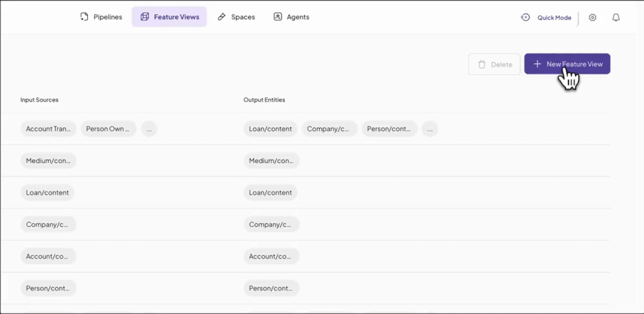Click Person/cont... output chip in last row
This screenshot has height=314, width=644.
tap(271, 288)
